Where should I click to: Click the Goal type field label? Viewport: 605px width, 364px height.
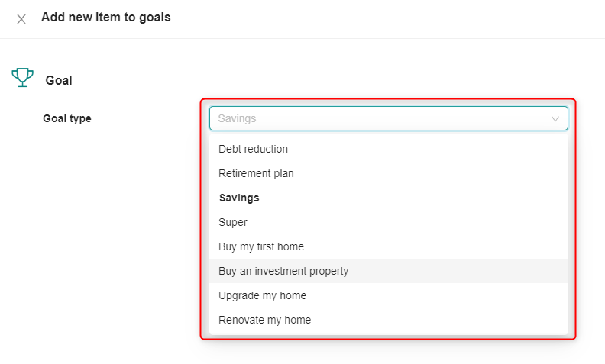click(x=67, y=118)
